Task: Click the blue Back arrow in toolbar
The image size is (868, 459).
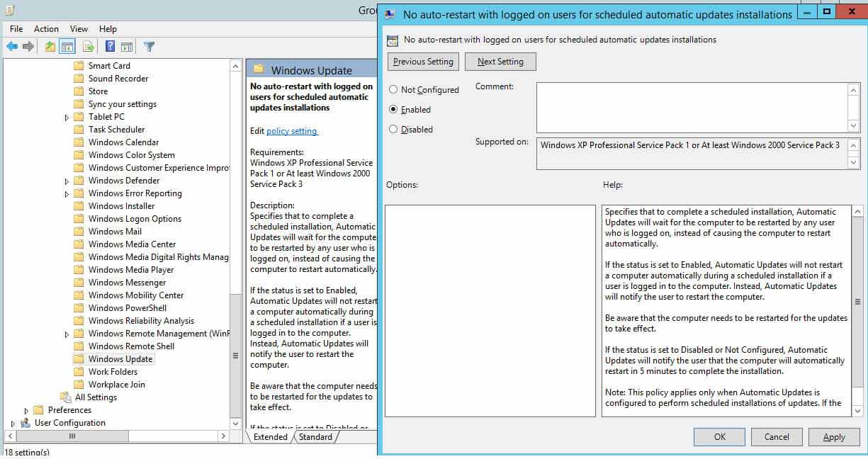Action: (x=12, y=47)
